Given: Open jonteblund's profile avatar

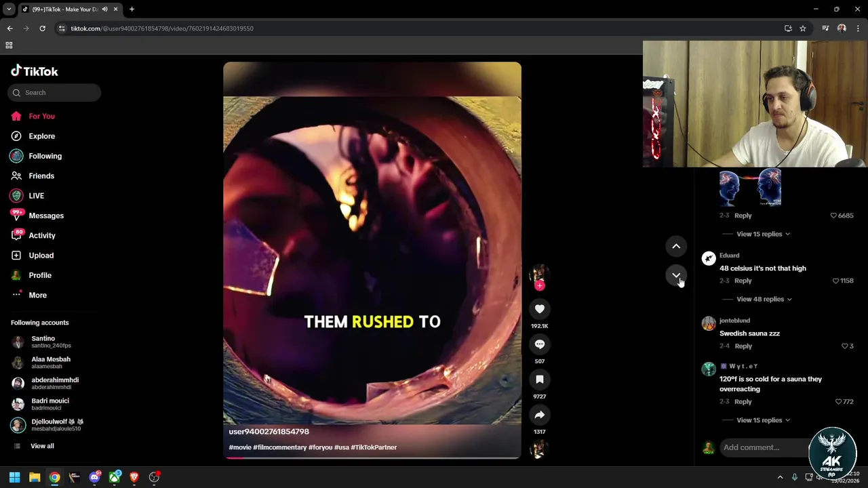Looking at the screenshot, I should coord(709,323).
